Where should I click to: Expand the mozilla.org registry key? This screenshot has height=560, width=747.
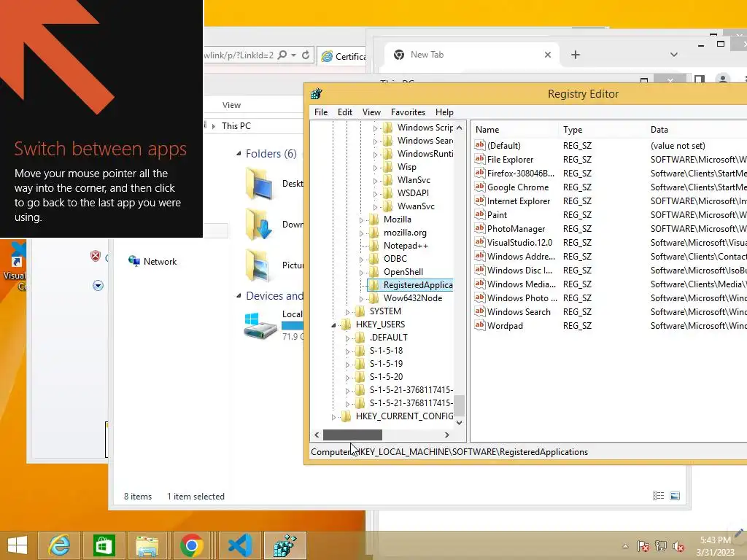click(361, 233)
